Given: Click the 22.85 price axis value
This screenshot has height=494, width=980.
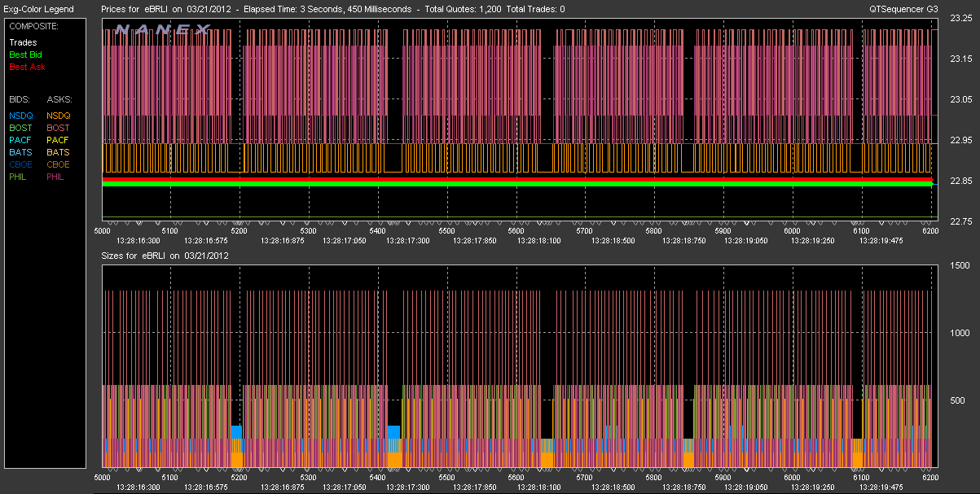Looking at the screenshot, I should [x=961, y=181].
